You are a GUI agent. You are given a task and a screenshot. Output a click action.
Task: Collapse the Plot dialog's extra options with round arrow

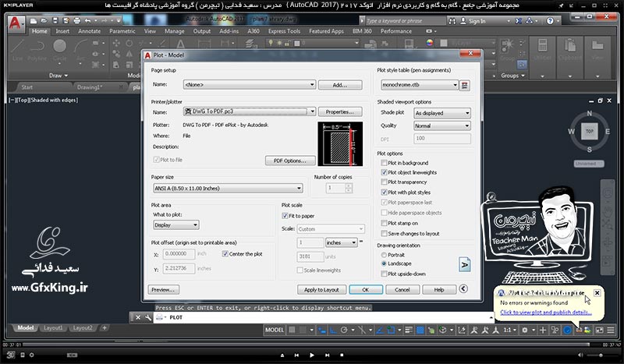(463, 289)
